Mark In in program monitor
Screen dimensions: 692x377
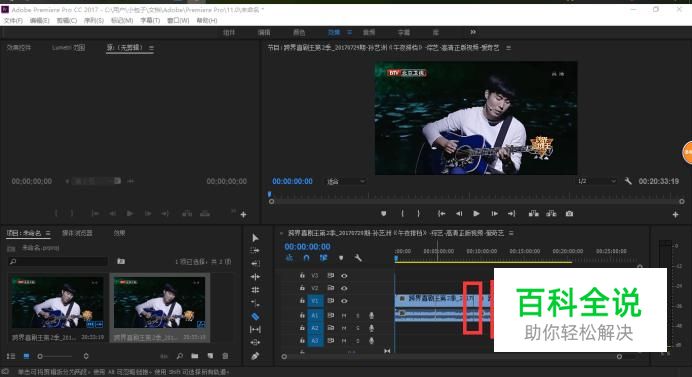[x=402, y=214]
